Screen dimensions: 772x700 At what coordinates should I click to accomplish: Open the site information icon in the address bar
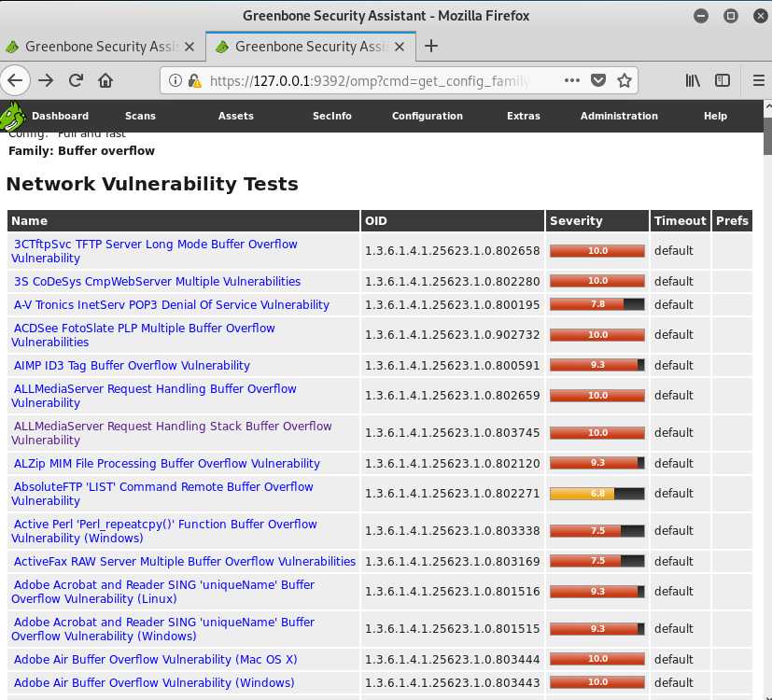[x=175, y=80]
